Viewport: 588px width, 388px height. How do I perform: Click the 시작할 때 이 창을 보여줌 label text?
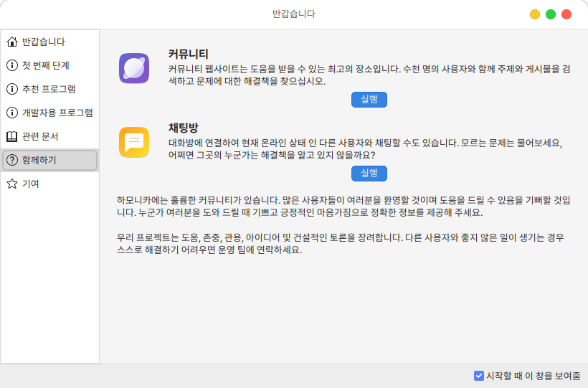[533, 375]
